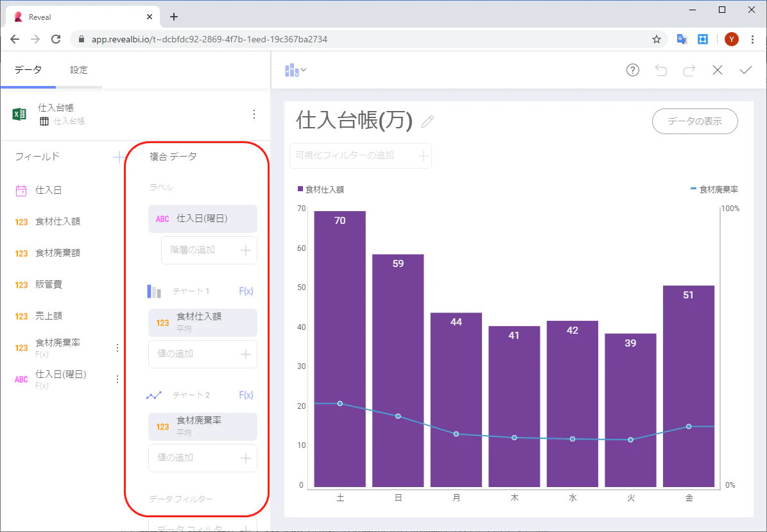Viewport: 767px width, 532px height.
Task: Click the redo arrow icon
Action: (689, 71)
